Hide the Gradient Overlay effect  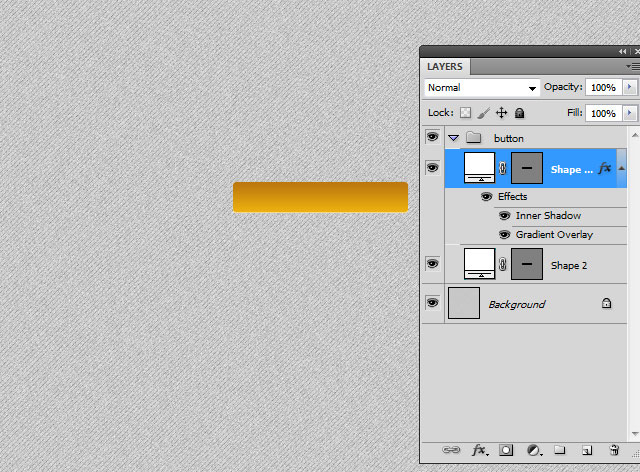coord(504,234)
